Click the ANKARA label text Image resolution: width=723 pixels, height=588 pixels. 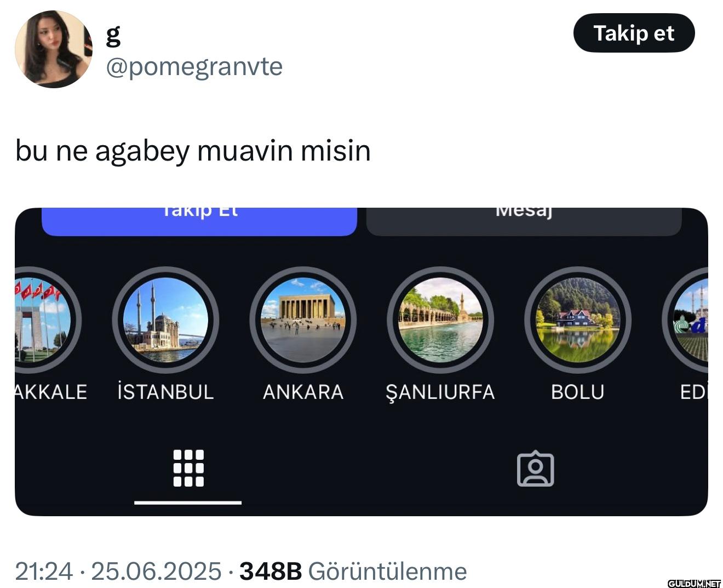(x=303, y=392)
